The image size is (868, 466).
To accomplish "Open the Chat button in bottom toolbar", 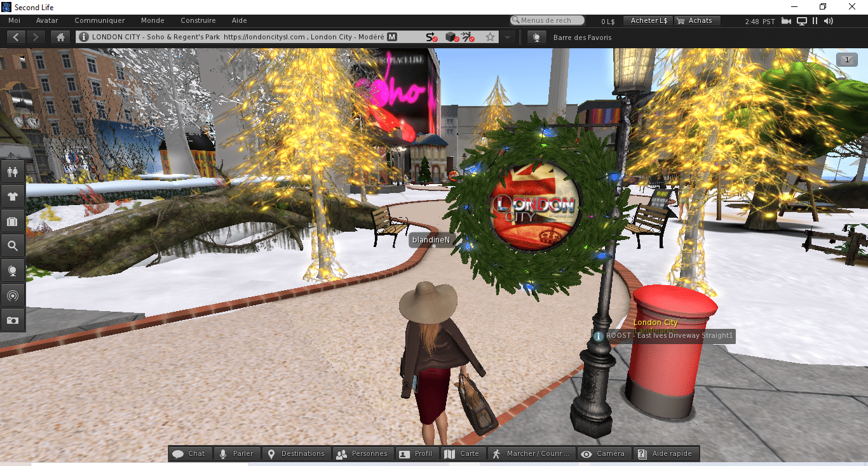I will point(190,453).
